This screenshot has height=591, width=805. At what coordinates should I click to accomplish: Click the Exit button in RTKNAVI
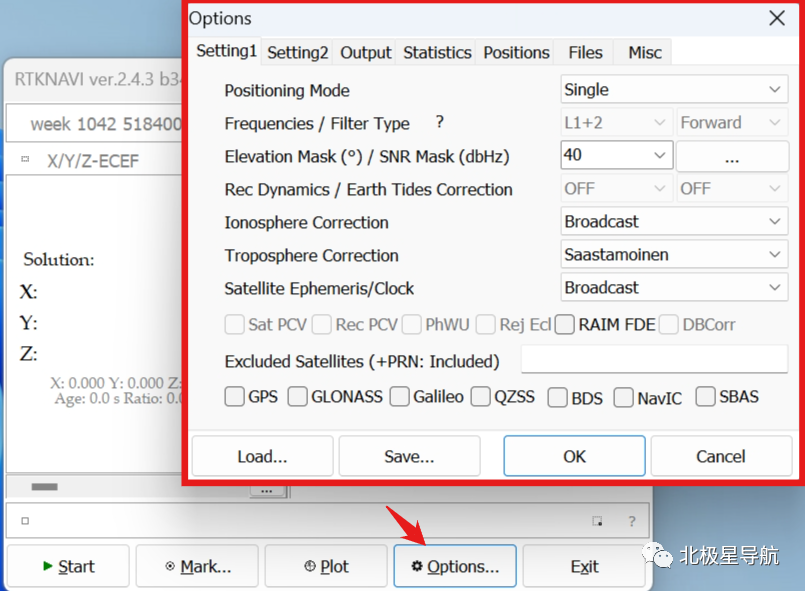[x=584, y=566]
